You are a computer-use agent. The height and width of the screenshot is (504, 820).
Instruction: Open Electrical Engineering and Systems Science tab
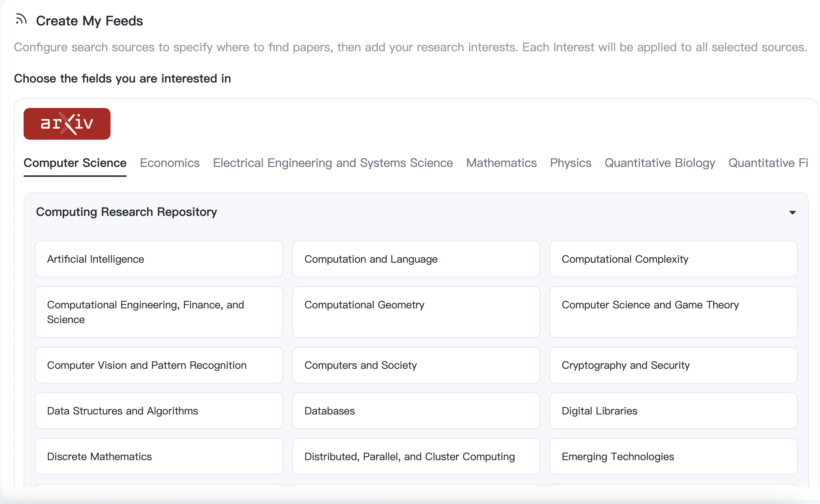point(333,163)
